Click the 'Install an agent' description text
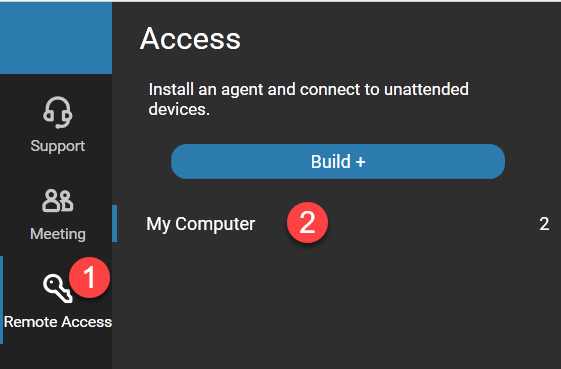The width and height of the screenshot is (561, 369). (x=308, y=99)
